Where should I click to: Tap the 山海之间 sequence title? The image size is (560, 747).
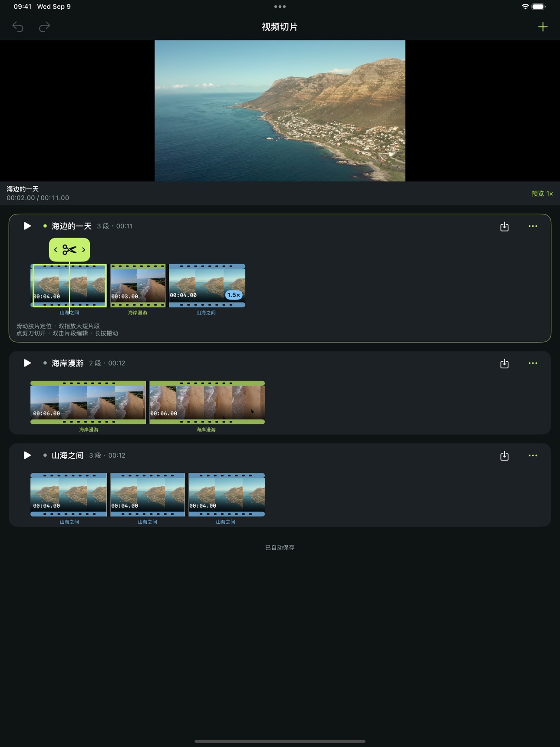(x=68, y=455)
